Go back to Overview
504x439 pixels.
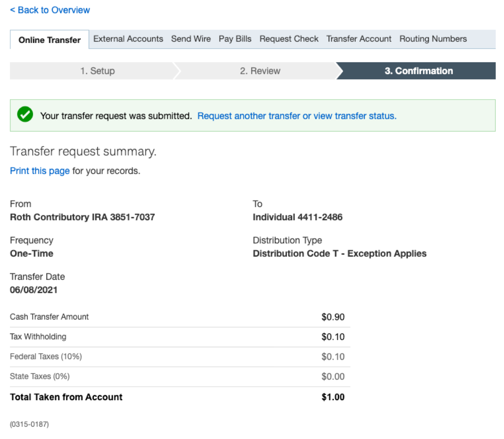[x=50, y=10]
